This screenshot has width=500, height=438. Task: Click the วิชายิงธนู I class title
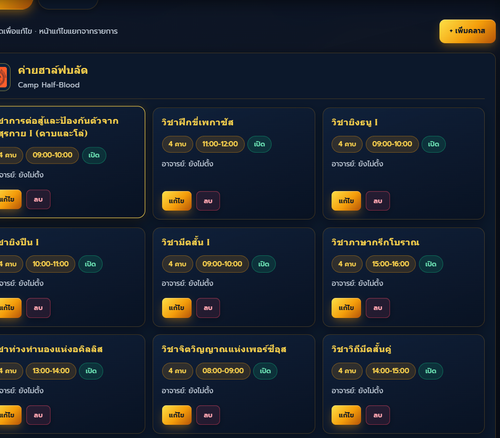tap(354, 122)
